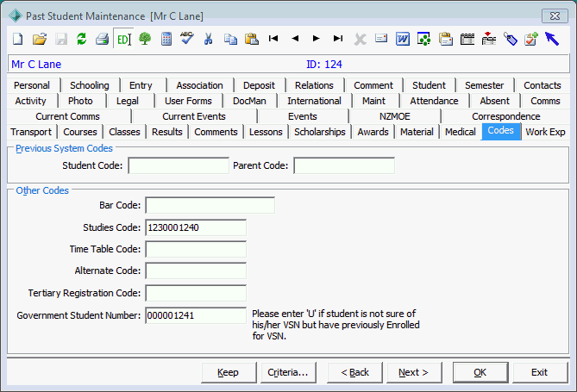Jump to last record arrow

point(338,38)
